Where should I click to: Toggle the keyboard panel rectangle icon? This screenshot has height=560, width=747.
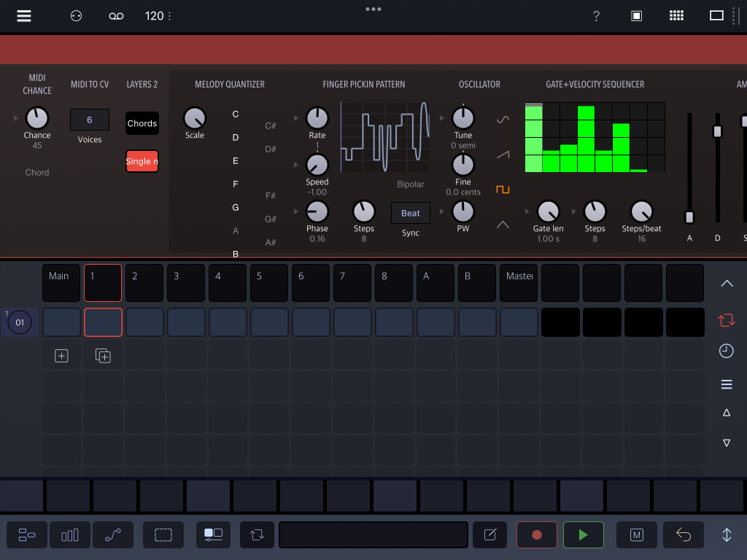click(716, 16)
